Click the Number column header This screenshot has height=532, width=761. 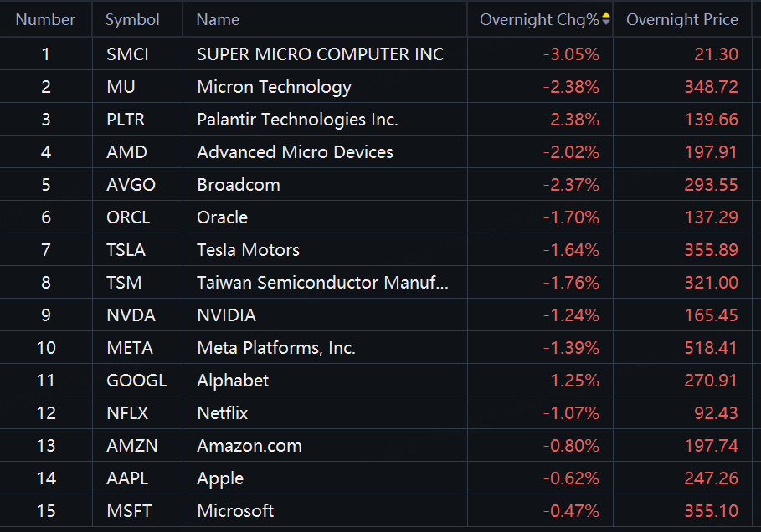click(x=45, y=19)
